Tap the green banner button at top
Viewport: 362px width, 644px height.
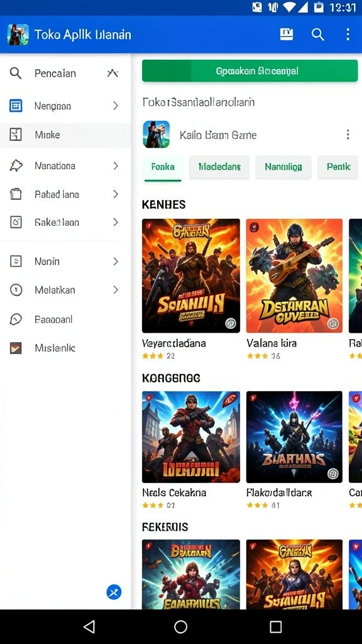(x=250, y=70)
